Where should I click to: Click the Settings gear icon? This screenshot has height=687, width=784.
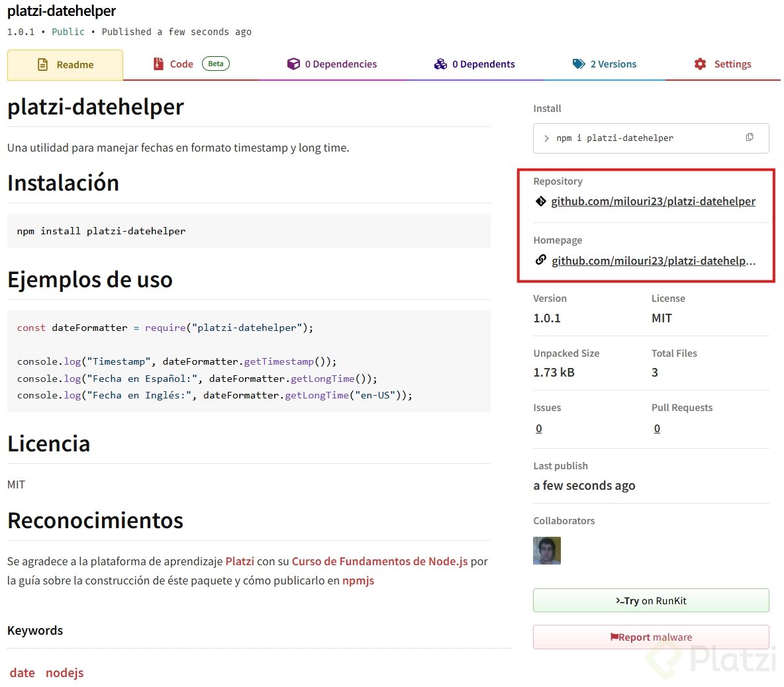[x=700, y=64]
